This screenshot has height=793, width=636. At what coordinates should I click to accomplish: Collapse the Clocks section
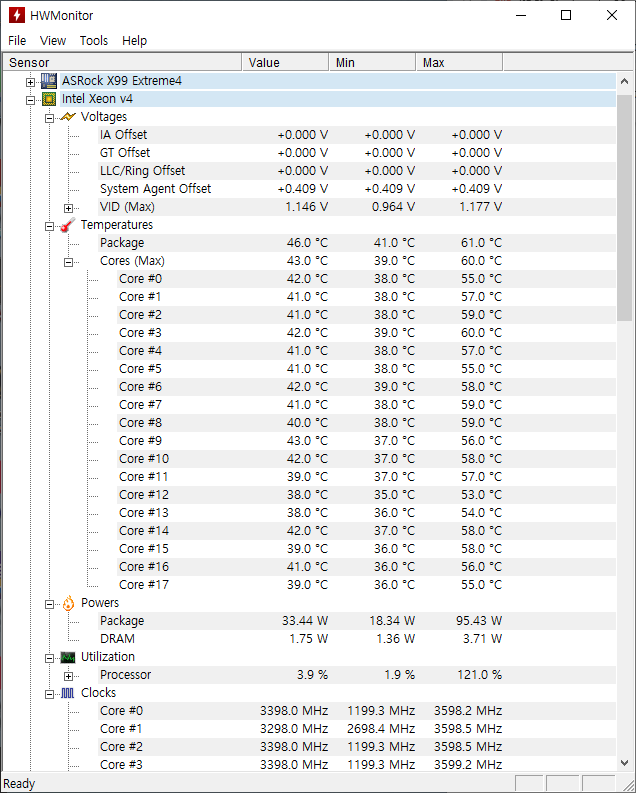50,694
